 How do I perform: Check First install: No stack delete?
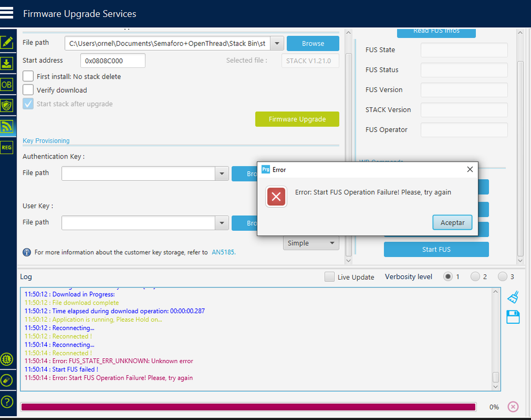28,76
